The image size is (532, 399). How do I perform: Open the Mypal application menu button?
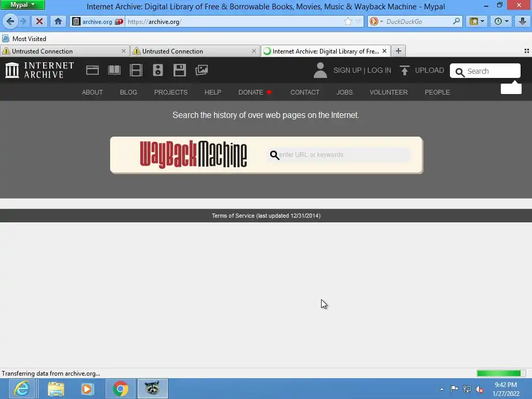(x=22, y=5)
